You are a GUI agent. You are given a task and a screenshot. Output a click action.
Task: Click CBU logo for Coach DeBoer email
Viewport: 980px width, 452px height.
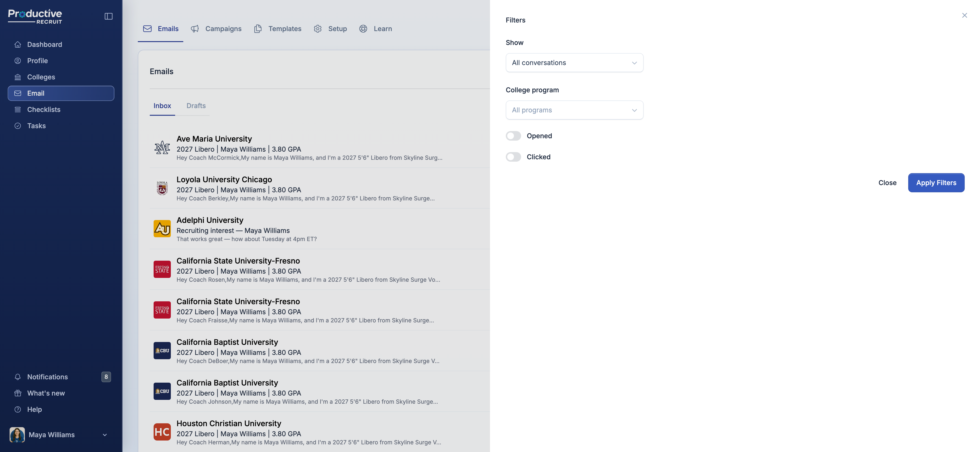click(x=162, y=351)
